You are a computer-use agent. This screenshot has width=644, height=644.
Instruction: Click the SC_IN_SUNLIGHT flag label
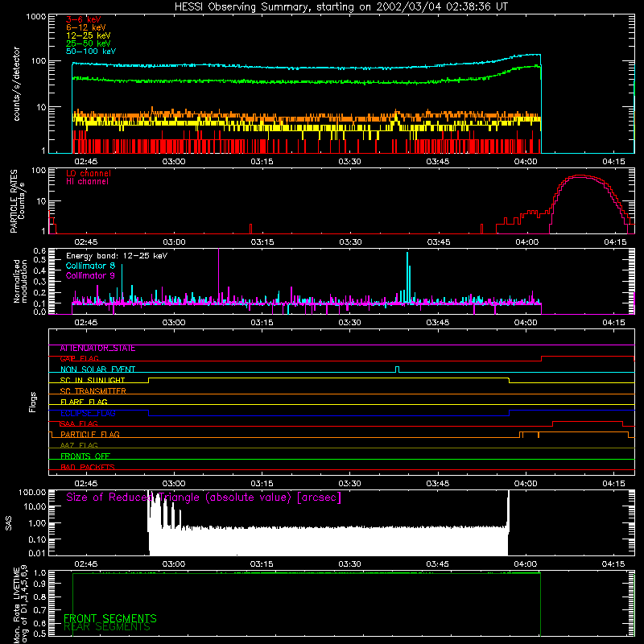93,380
